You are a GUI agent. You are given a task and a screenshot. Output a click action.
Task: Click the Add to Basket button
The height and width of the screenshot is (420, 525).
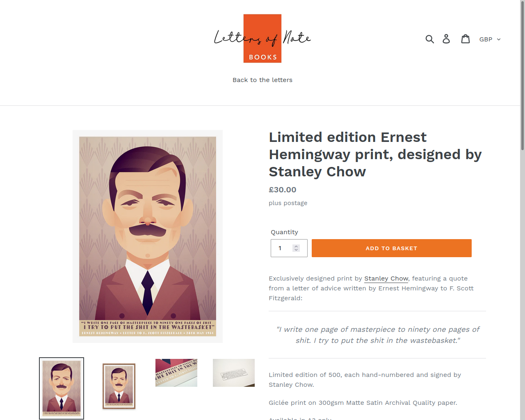pos(392,248)
